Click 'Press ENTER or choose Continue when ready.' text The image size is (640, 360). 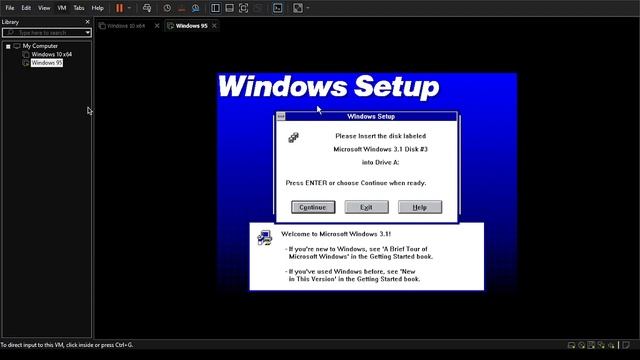pyautogui.click(x=356, y=183)
